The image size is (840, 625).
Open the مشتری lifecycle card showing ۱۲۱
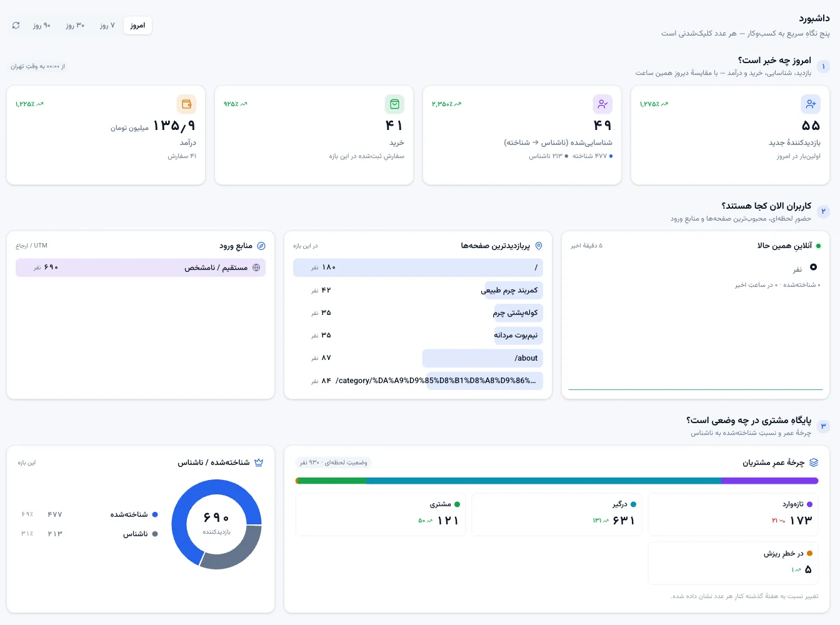click(381, 514)
